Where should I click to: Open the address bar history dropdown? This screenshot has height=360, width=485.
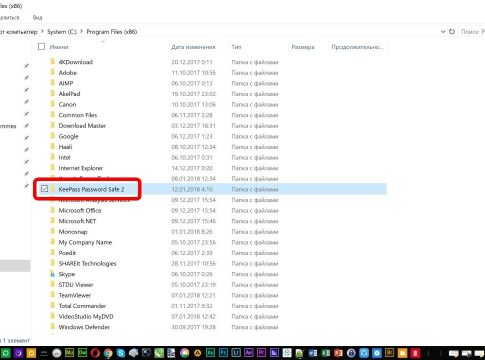pyautogui.click(x=443, y=32)
